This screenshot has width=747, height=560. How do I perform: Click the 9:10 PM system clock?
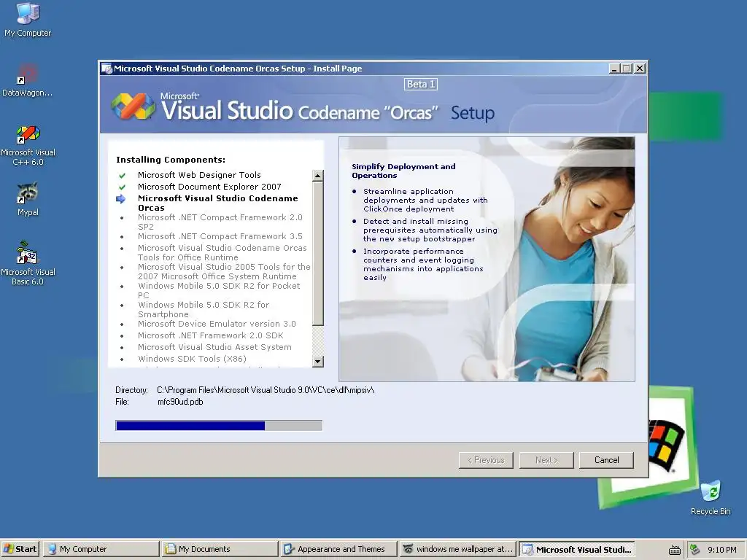(x=721, y=550)
